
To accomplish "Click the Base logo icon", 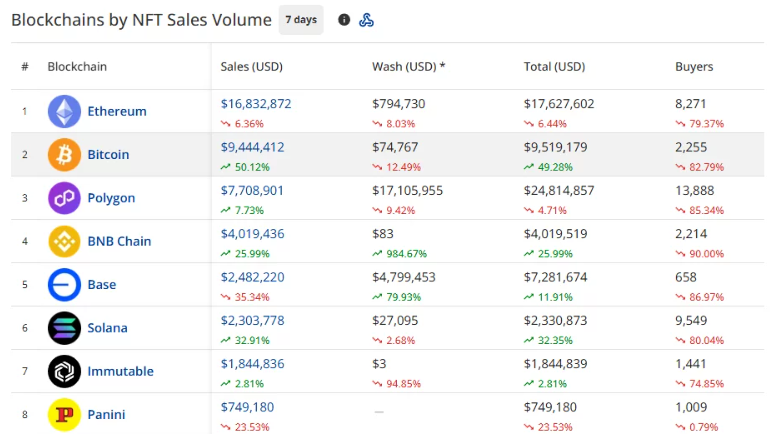I will click(64, 285).
